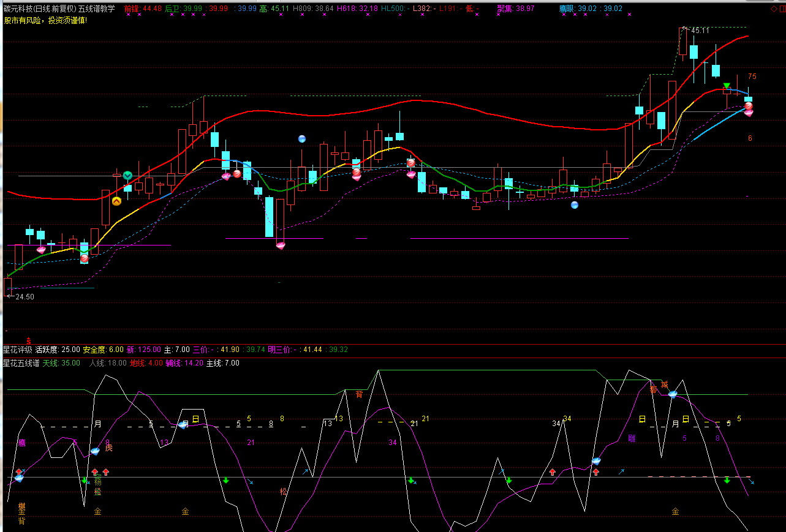Click the diamond gem beside the 减 label

[x=672, y=394]
